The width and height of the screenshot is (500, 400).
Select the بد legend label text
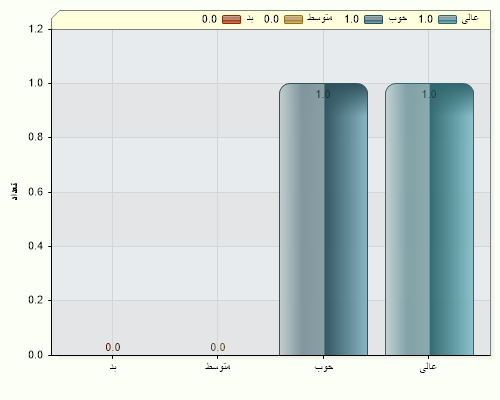tap(250, 19)
